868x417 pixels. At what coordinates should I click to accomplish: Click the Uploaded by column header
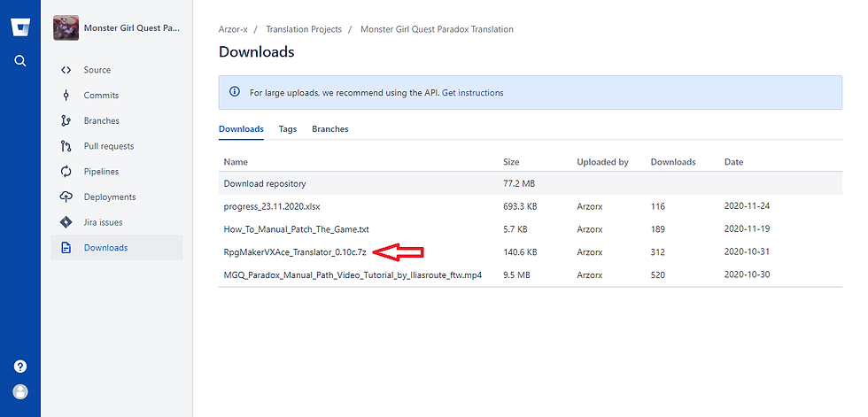click(602, 162)
